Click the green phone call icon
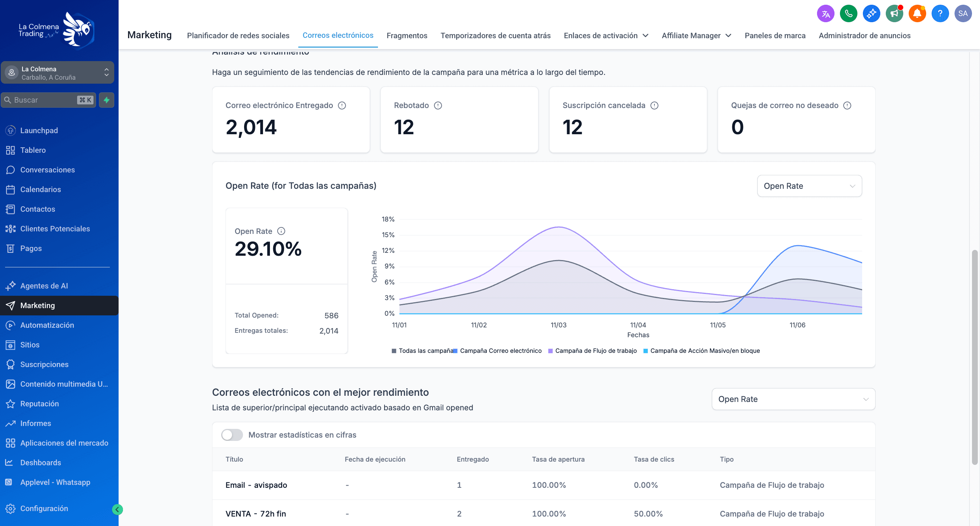 (848, 14)
